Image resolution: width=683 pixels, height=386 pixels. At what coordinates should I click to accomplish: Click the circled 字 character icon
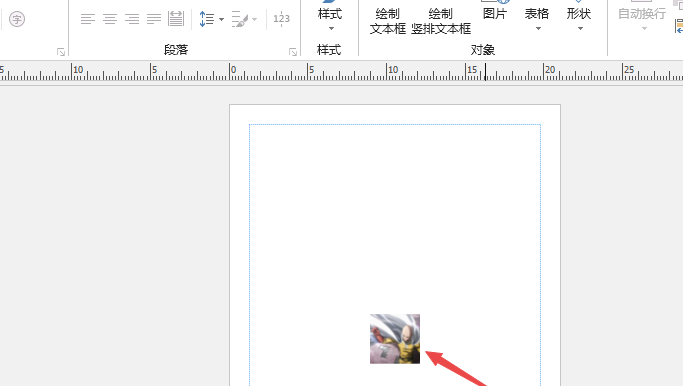click(17, 19)
